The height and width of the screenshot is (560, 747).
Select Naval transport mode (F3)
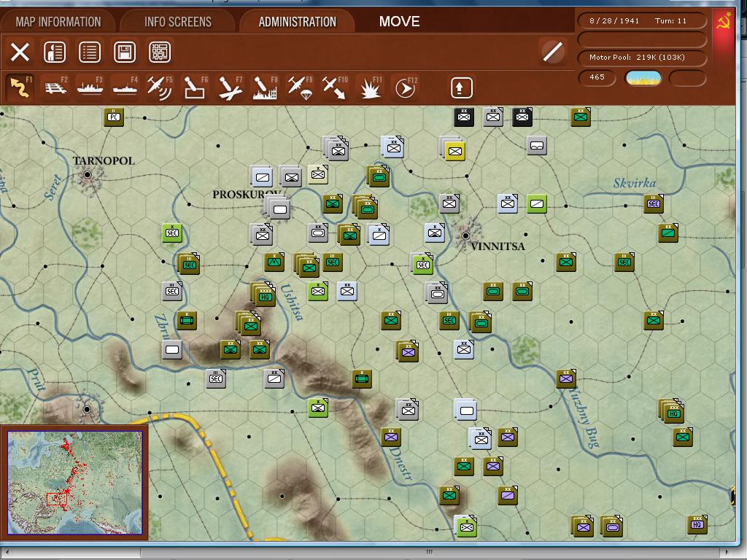[x=90, y=87]
